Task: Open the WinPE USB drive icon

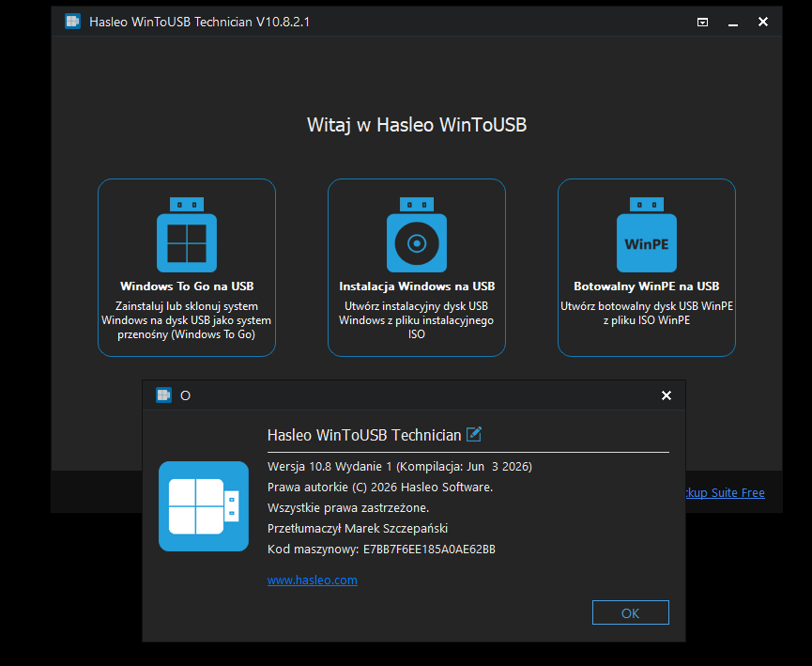Action: coord(646,235)
